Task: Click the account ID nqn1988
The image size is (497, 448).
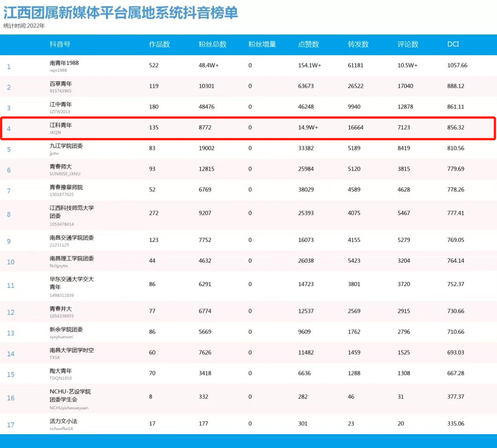Action: click(x=58, y=70)
